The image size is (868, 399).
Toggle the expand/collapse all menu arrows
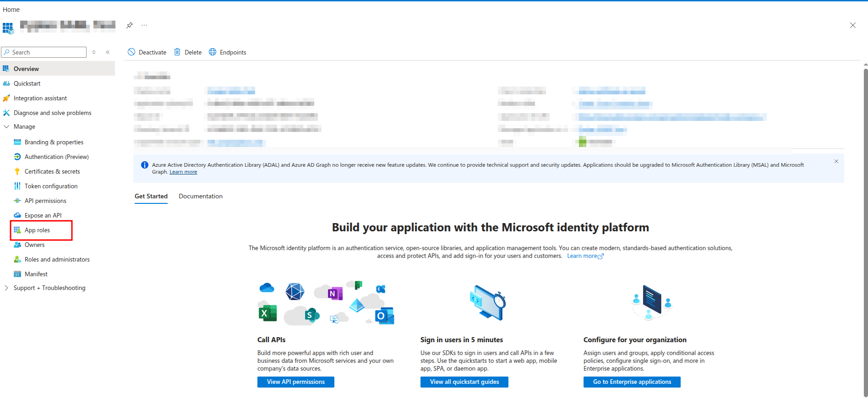(94, 52)
